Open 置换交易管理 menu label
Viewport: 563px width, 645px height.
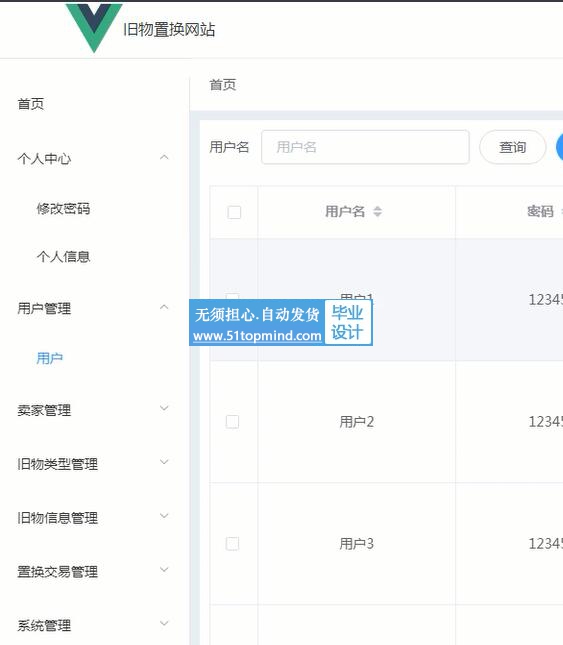tap(58, 572)
